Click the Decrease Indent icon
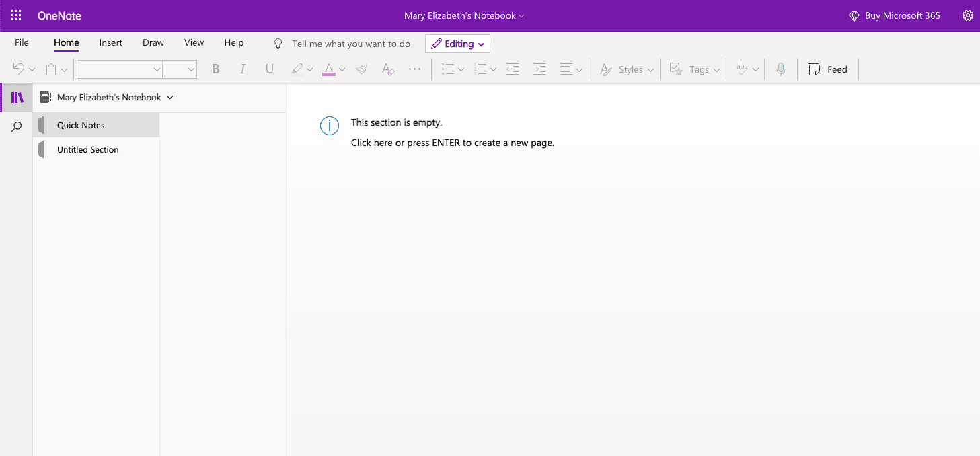Screen dimensions: 980x456 tap(513, 69)
